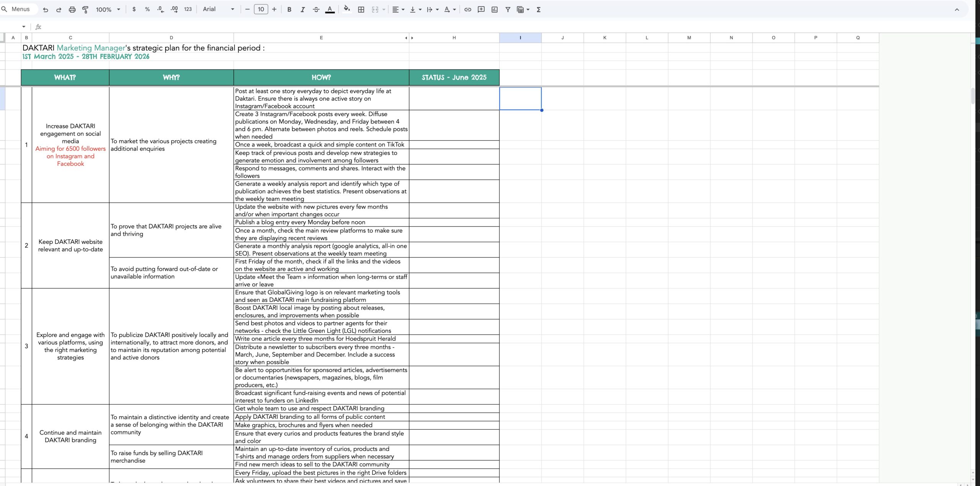The height and width of the screenshot is (486, 980).
Task: Select column I header
Action: click(x=520, y=38)
